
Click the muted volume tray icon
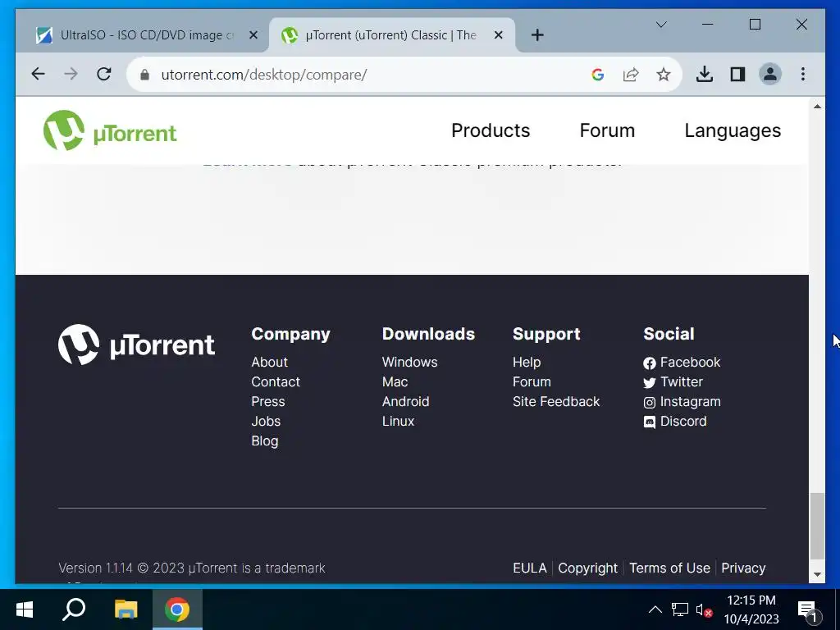coord(704,609)
